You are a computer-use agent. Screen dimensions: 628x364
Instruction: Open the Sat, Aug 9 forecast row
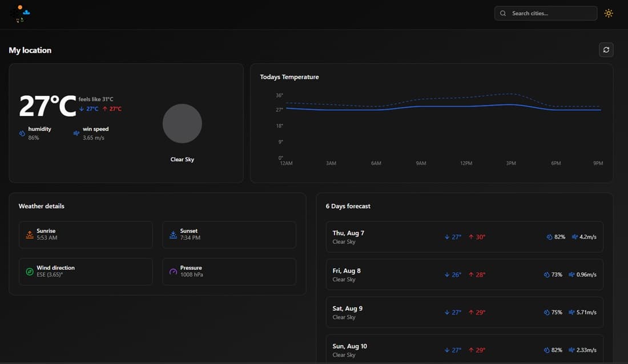point(464,312)
